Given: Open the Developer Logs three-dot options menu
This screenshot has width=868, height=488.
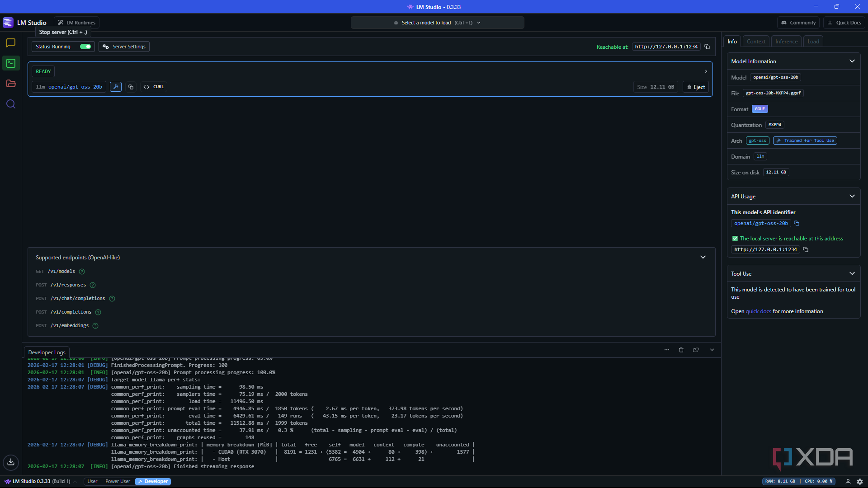Looking at the screenshot, I should pos(667,350).
